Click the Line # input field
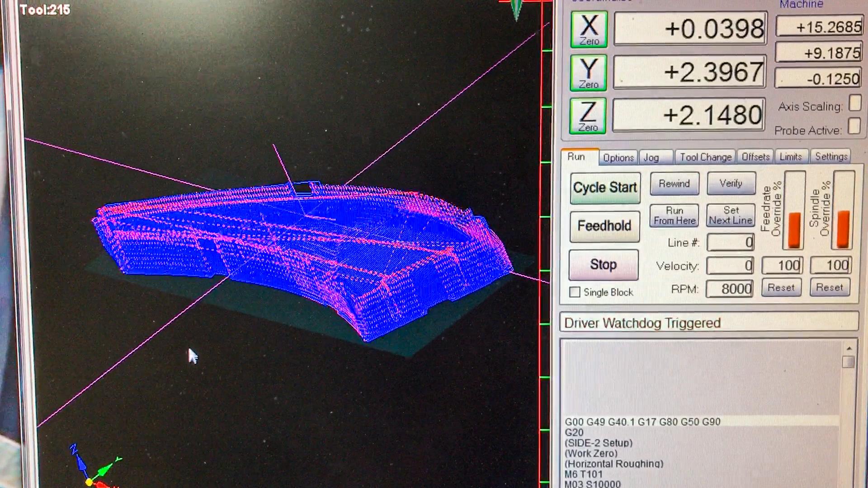The width and height of the screenshot is (868, 488). [730, 243]
